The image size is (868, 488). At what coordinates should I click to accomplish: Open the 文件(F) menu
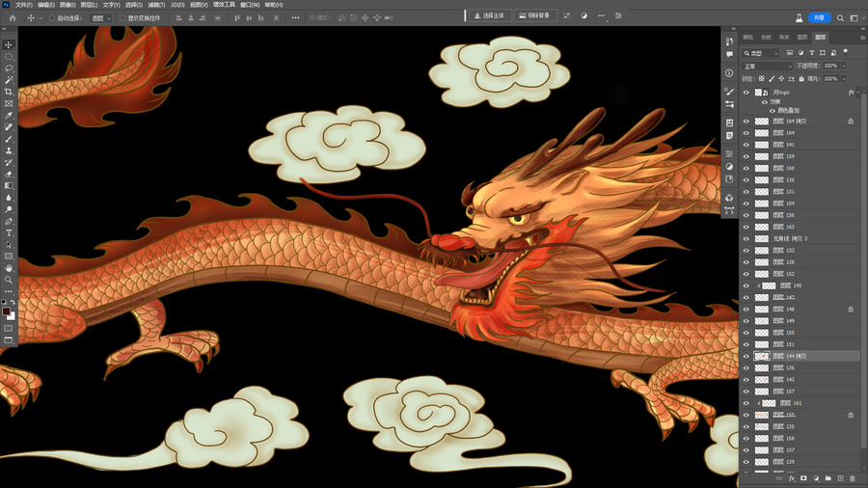24,5
